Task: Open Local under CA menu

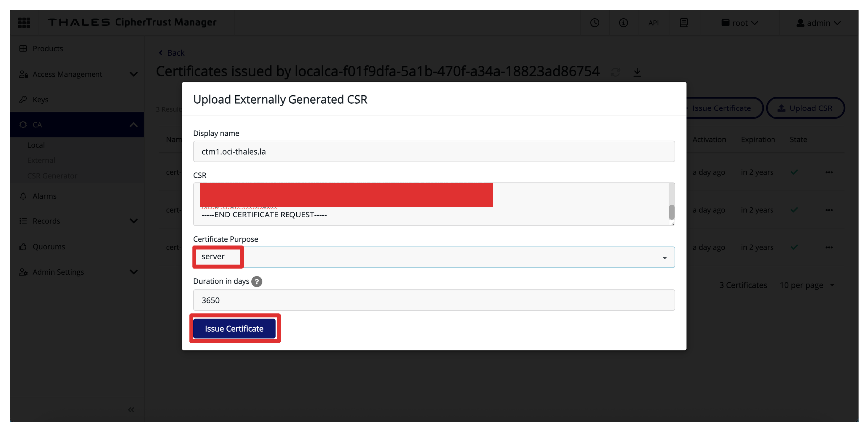Action: click(36, 145)
